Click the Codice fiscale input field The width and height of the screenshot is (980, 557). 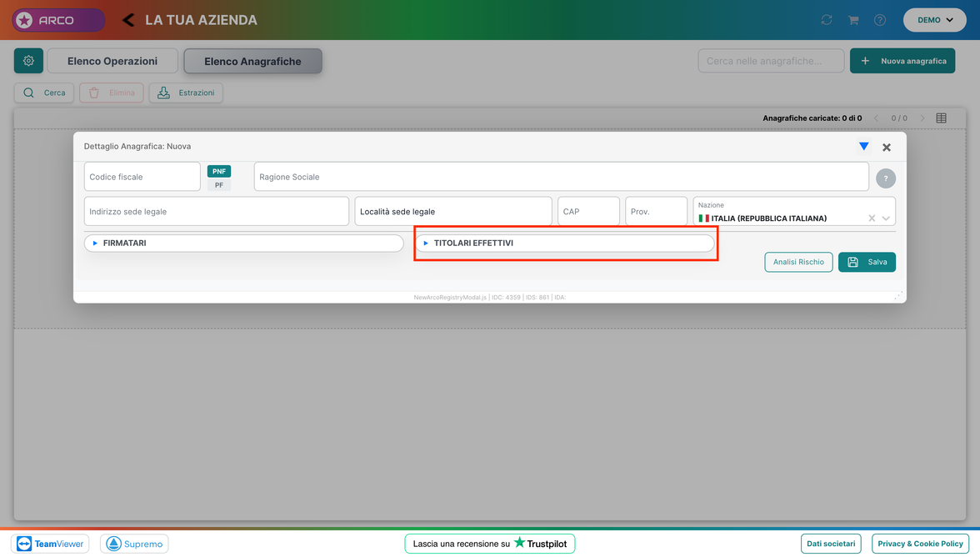(x=142, y=177)
